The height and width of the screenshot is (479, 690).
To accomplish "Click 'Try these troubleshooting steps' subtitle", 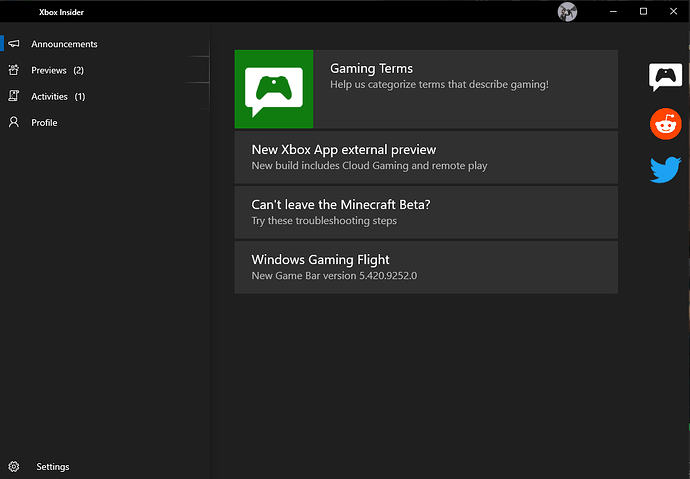I will point(324,221).
